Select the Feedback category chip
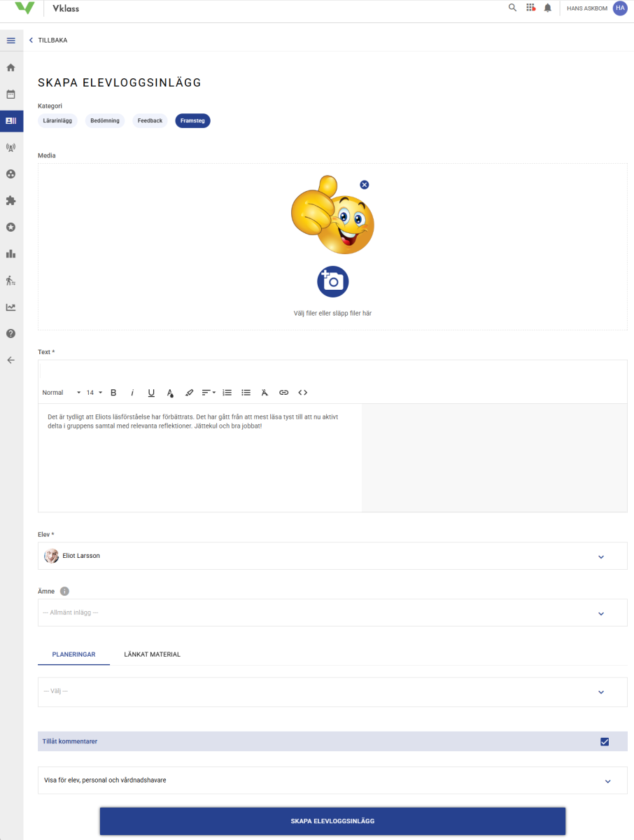Image resolution: width=634 pixels, height=840 pixels. 150,120
